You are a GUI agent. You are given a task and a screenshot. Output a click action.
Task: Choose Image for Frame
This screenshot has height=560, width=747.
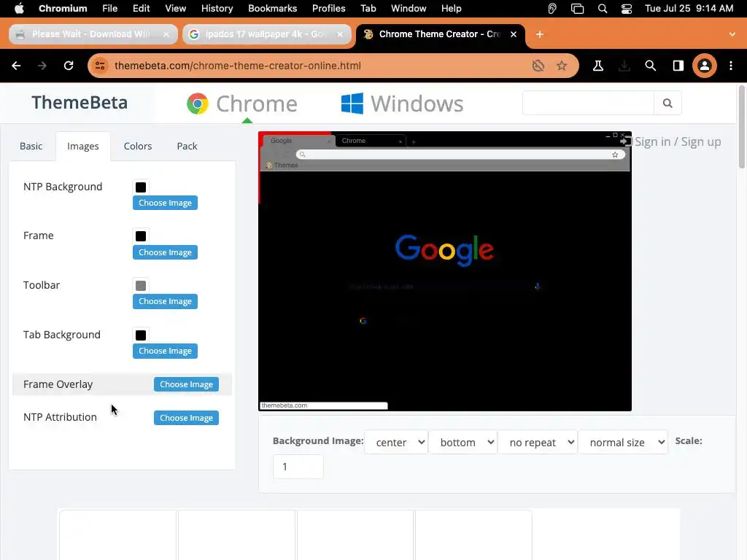coord(165,252)
